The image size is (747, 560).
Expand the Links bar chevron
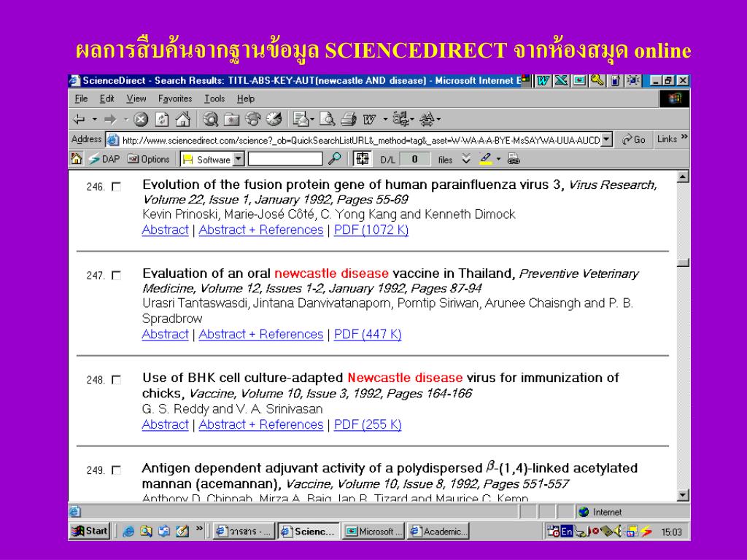point(684,138)
